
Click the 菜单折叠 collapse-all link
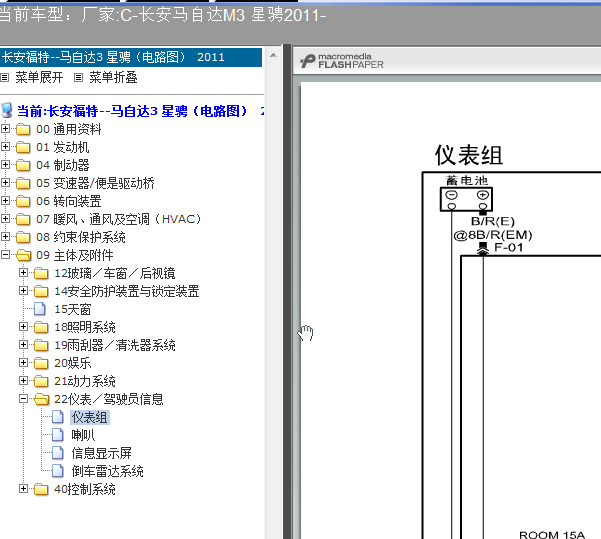point(113,77)
